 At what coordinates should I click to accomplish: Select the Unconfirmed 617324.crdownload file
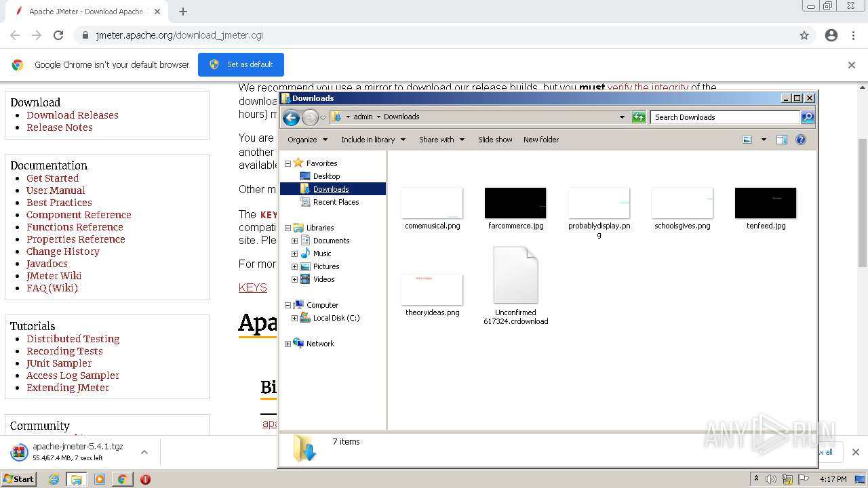pos(515,286)
